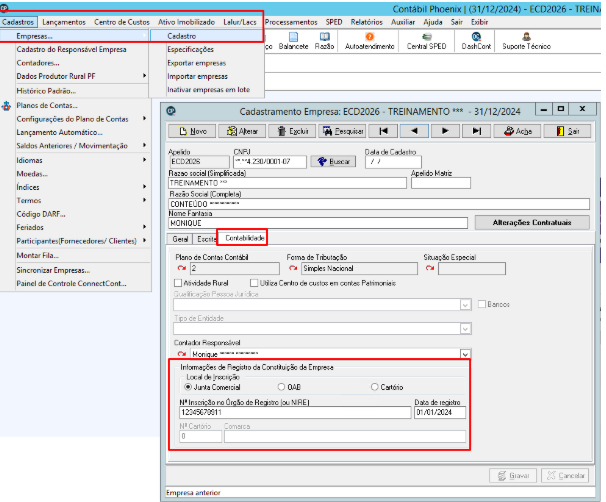Select the Junta Comercial radio option
The image size is (606, 502).
tap(188, 387)
